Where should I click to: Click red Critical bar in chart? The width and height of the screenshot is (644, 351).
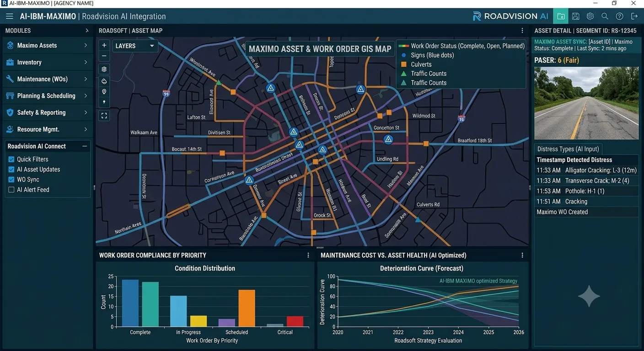click(295, 321)
